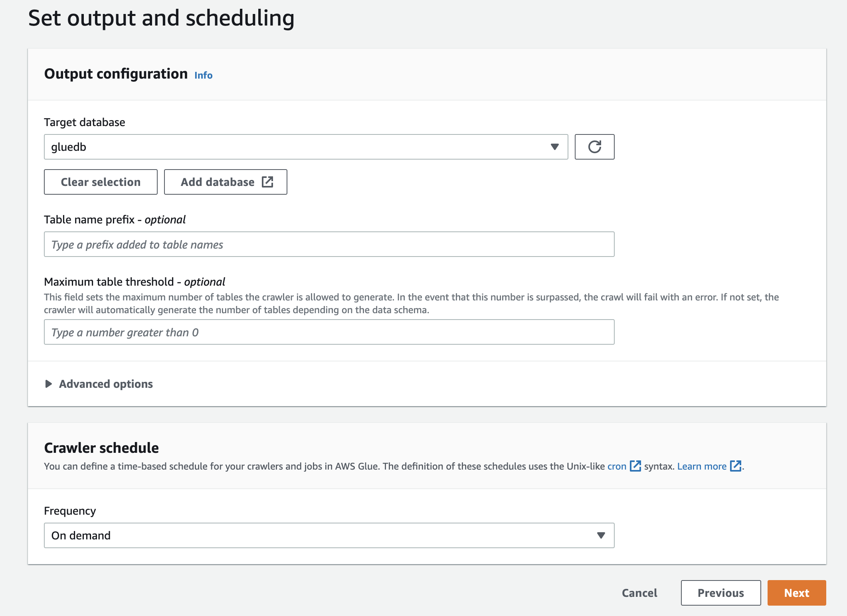Follow the cron syntax link
The image size is (847, 616).
(617, 466)
